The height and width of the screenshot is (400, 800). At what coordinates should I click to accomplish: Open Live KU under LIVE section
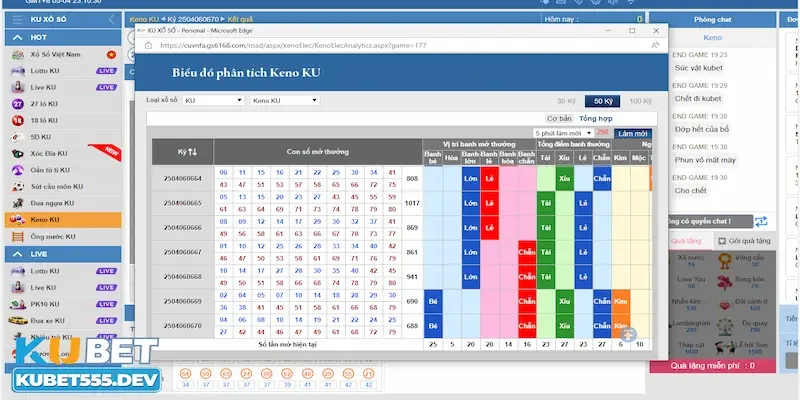pyautogui.click(x=63, y=288)
